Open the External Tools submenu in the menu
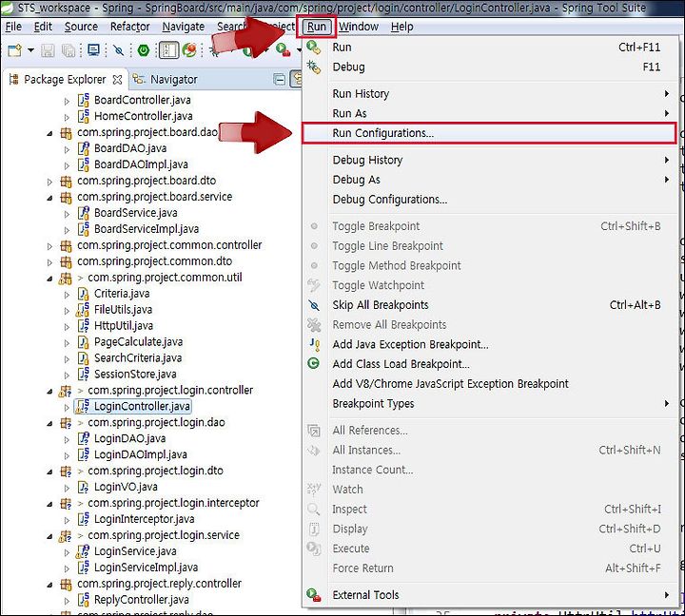The width and height of the screenshot is (685, 616). pos(490,594)
